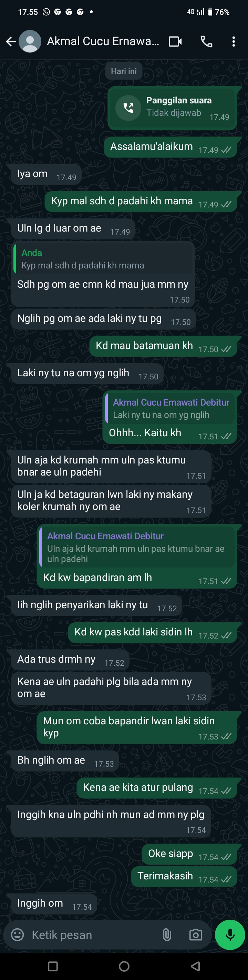
Task: Tap the attachment paperclip icon
Action: coord(167,935)
